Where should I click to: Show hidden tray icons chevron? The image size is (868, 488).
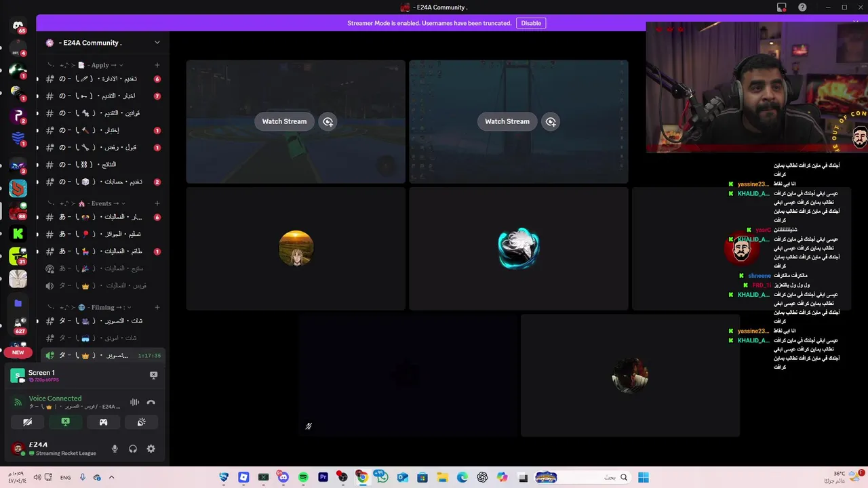pyautogui.click(x=111, y=477)
